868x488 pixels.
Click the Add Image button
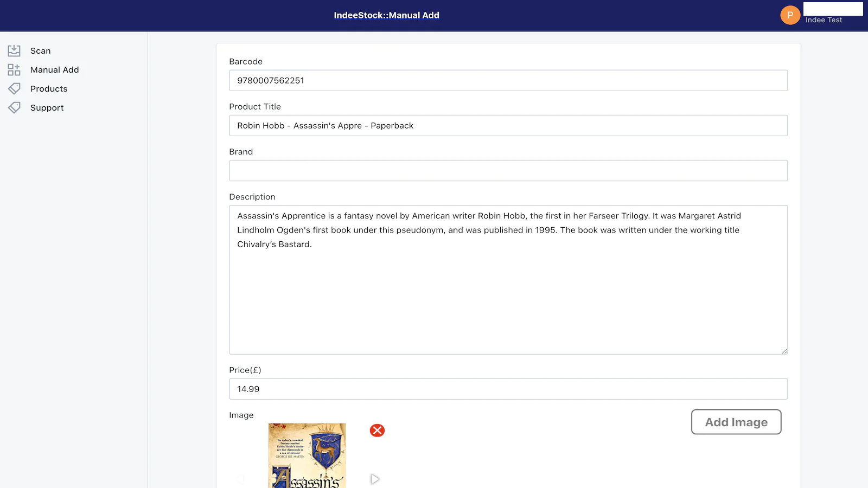click(736, 422)
